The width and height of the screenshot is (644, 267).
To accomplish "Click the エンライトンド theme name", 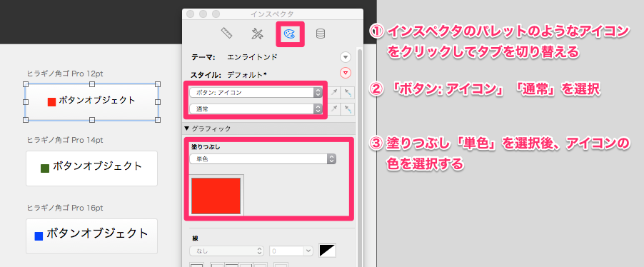I will click(252, 57).
